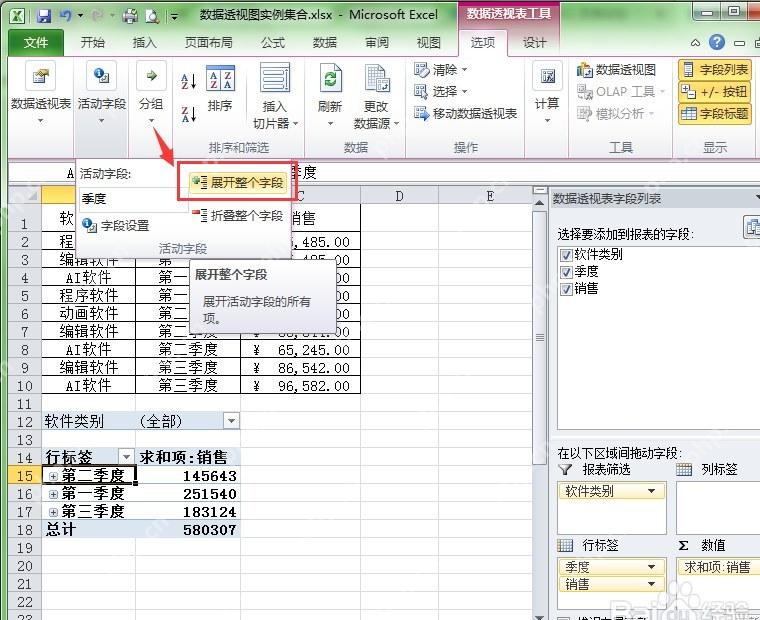Click the Undo icon in quick access toolbar
760x620 pixels.
[x=65, y=16]
